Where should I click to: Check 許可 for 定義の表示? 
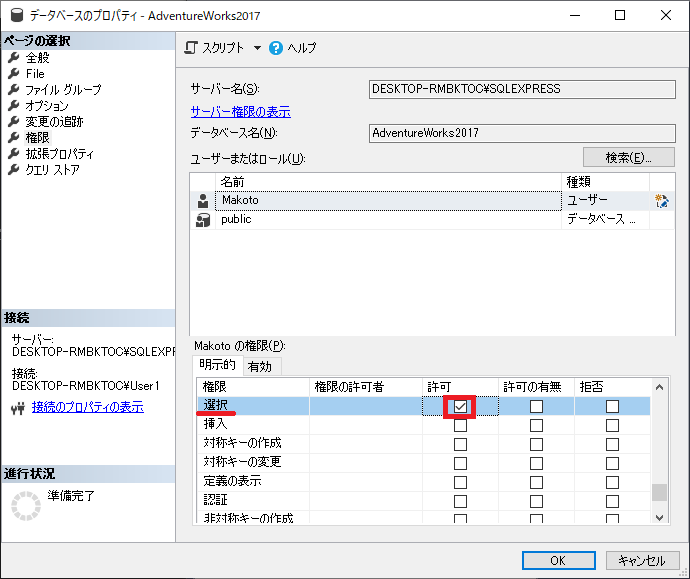[x=460, y=482]
